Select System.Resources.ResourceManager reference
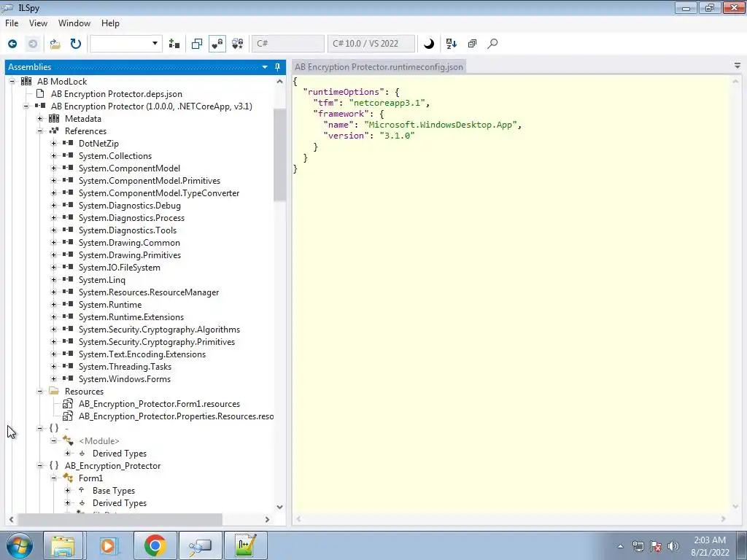The width and height of the screenshot is (747, 560). 149,292
